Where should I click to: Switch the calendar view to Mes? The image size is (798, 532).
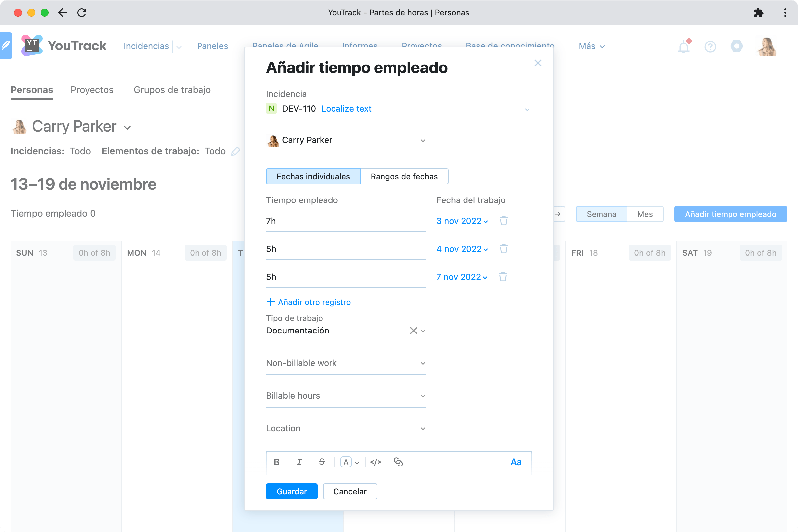(645, 214)
